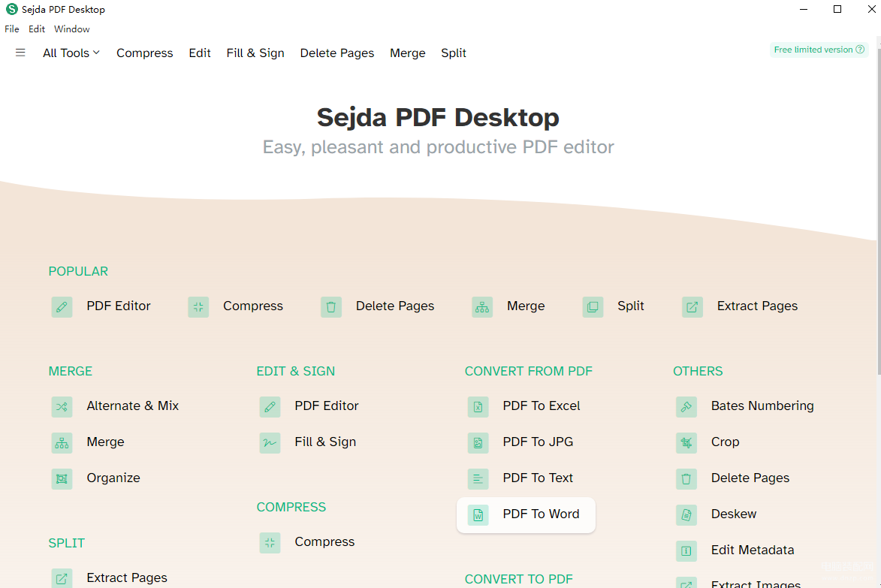Open the Edit menu in menu bar

tap(37, 29)
